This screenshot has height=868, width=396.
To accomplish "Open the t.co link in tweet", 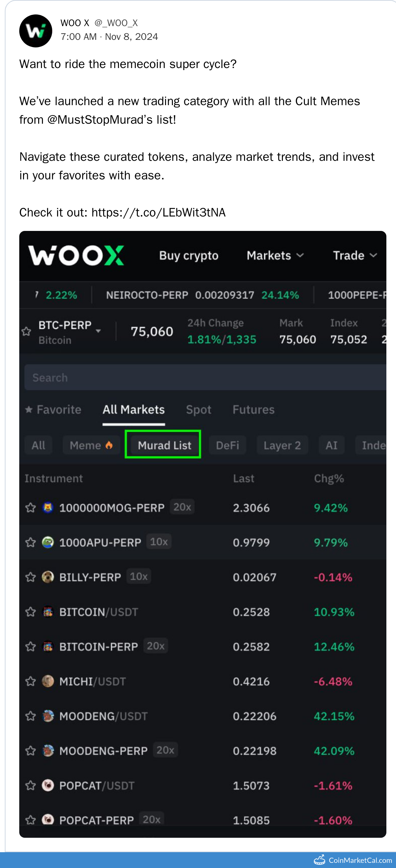I will (x=158, y=212).
